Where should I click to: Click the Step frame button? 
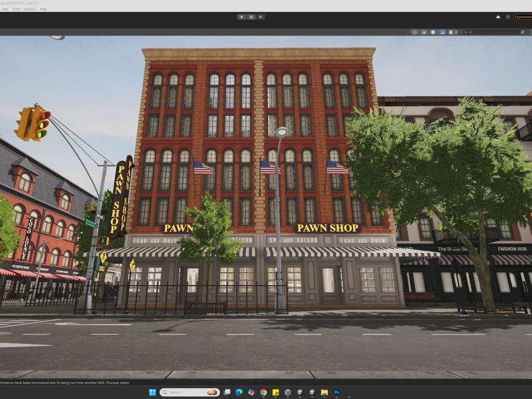261,16
